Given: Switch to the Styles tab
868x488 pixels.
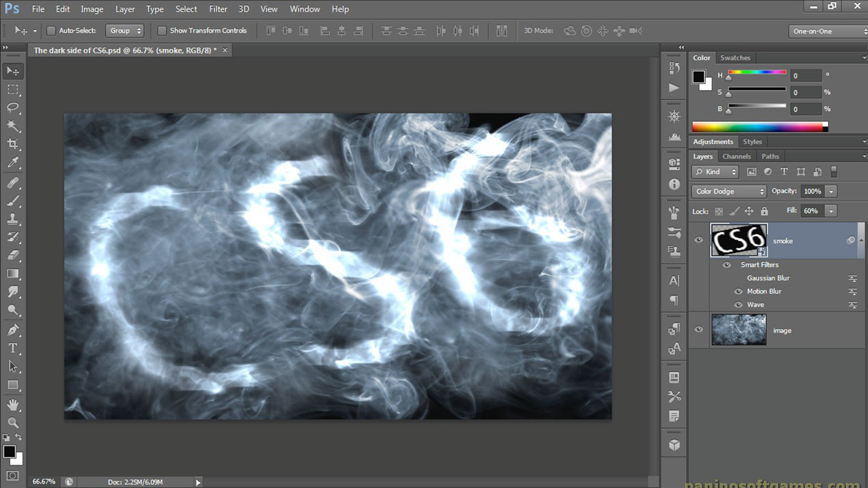Looking at the screenshot, I should [x=752, y=142].
